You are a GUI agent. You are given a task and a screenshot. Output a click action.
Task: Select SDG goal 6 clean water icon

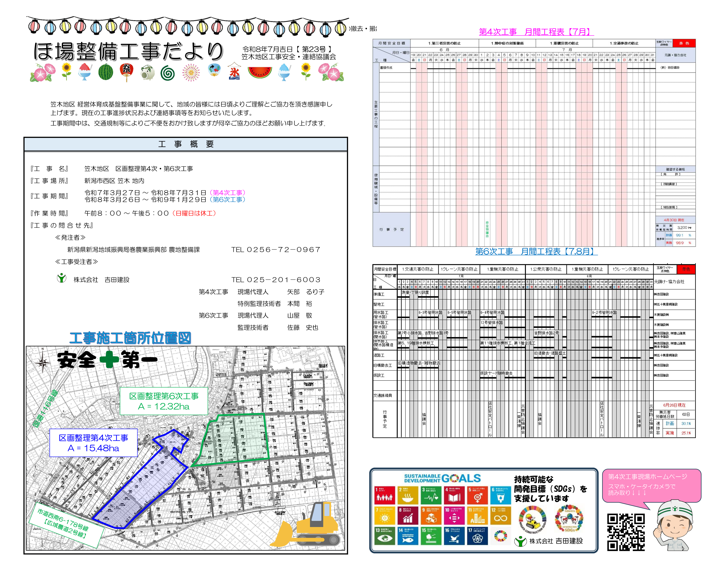(x=501, y=495)
